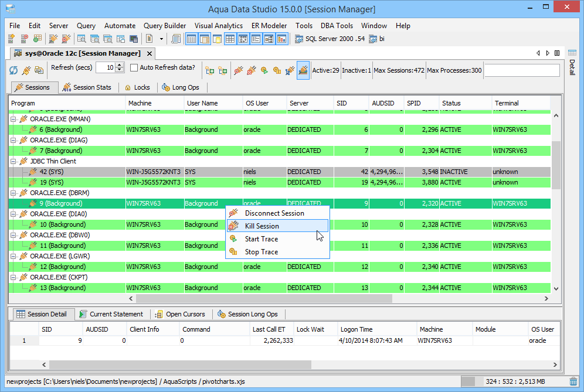
Task: Open the Detail side panel icon
Action: click(x=572, y=53)
